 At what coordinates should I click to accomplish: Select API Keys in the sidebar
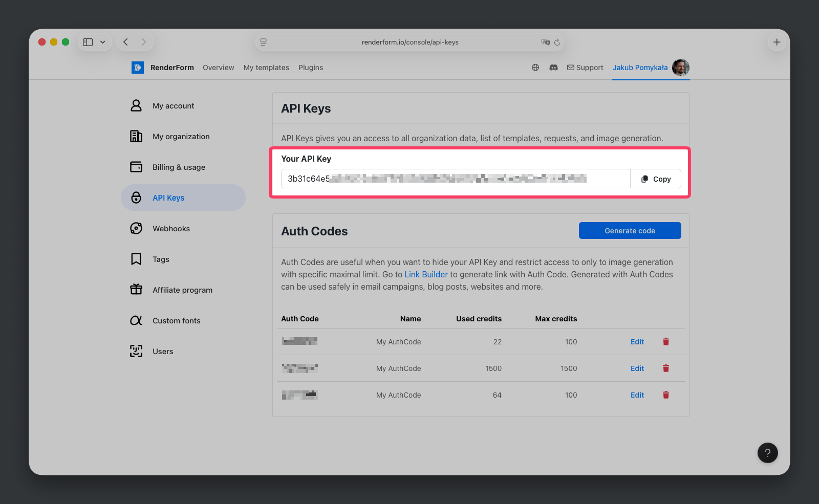pyautogui.click(x=183, y=198)
